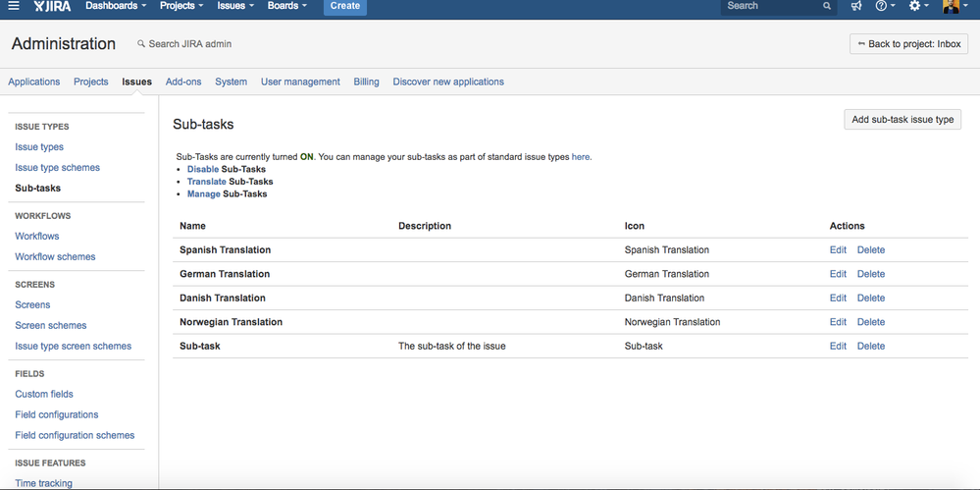Switch to the System tab
980x490 pixels.
coord(231,82)
